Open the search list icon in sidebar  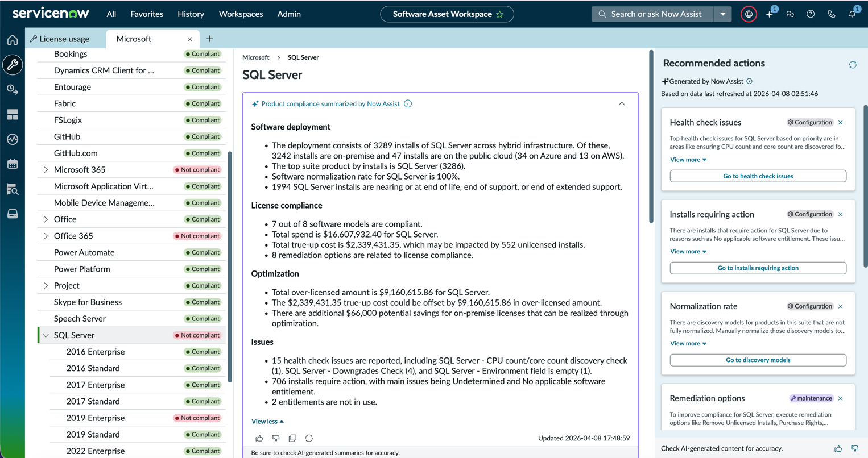(13, 189)
